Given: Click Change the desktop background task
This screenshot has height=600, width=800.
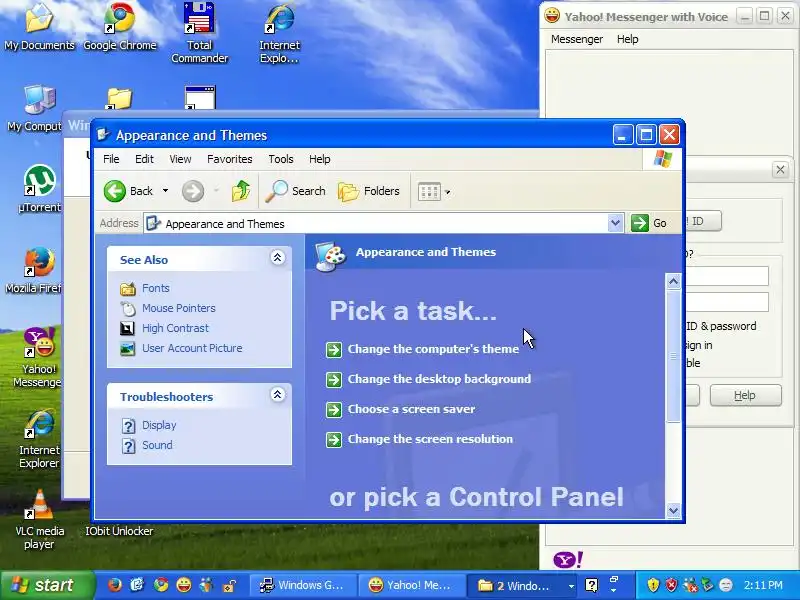Looking at the screenshot, I should click(x=439, y=379).
